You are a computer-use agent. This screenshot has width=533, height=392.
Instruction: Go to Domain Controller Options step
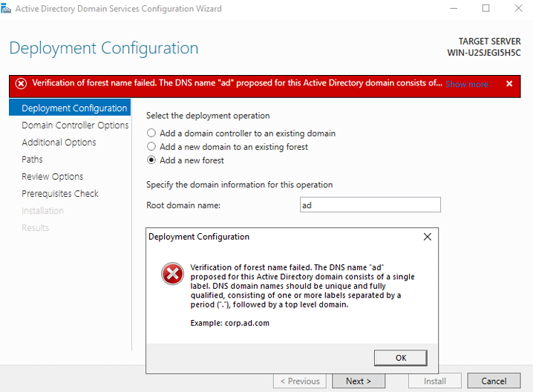pyautogui.click(x=75, y=125)
